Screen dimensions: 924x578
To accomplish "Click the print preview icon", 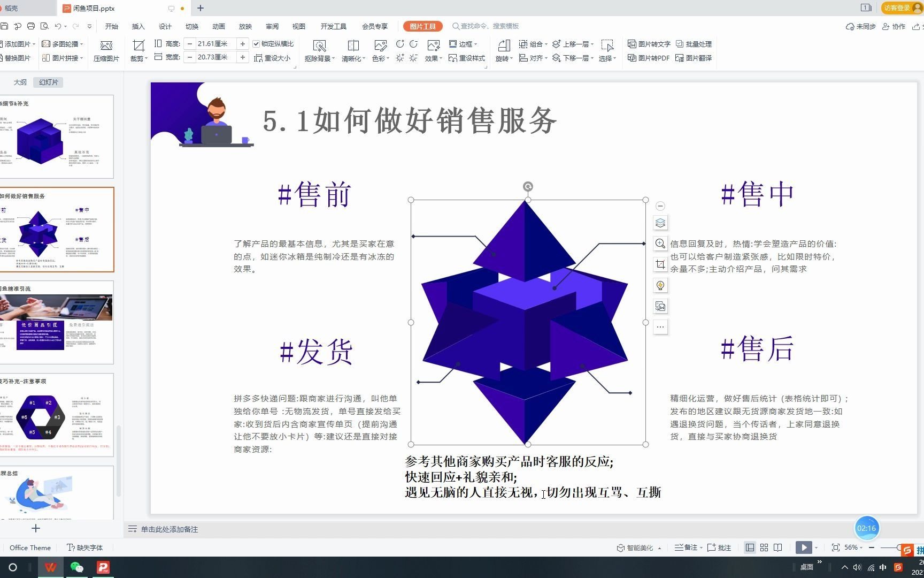I will point(44,26).
